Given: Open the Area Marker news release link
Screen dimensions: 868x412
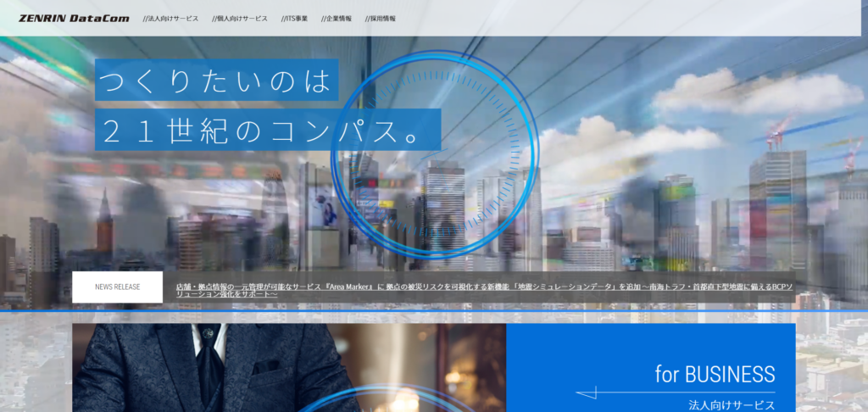Looking at the screenshot, I should [x=484, y=290].
